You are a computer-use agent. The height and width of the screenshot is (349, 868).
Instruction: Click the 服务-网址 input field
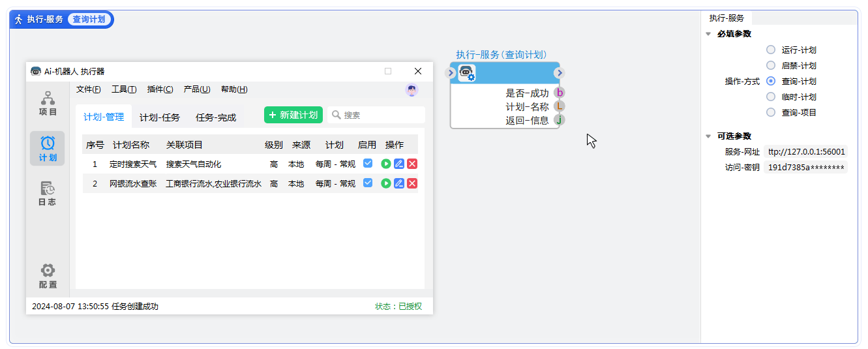(806, 152)
